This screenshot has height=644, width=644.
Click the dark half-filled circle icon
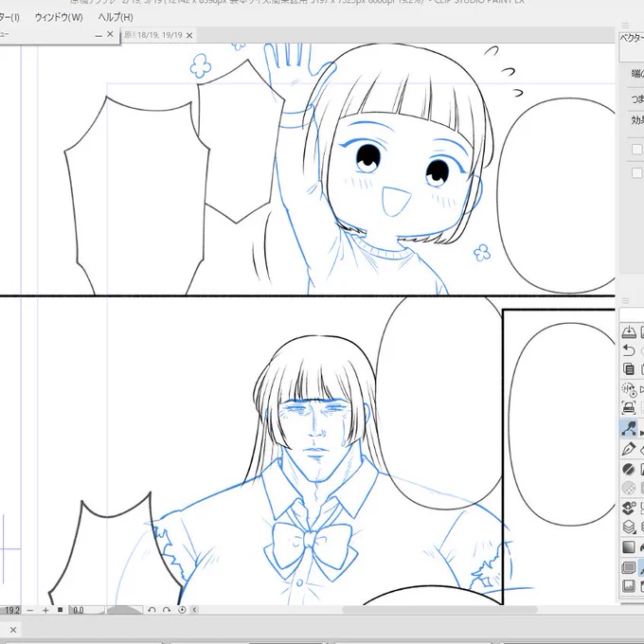point(629,469)
